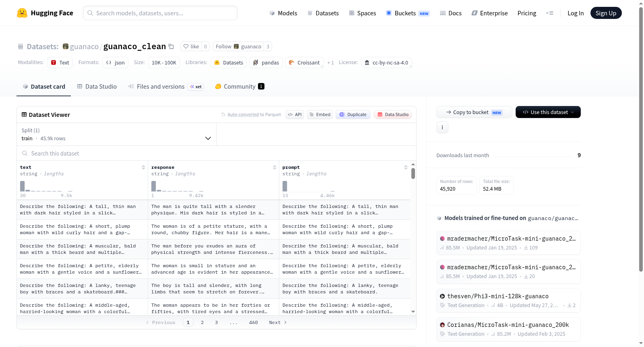Sort the text column

point(143,167)
